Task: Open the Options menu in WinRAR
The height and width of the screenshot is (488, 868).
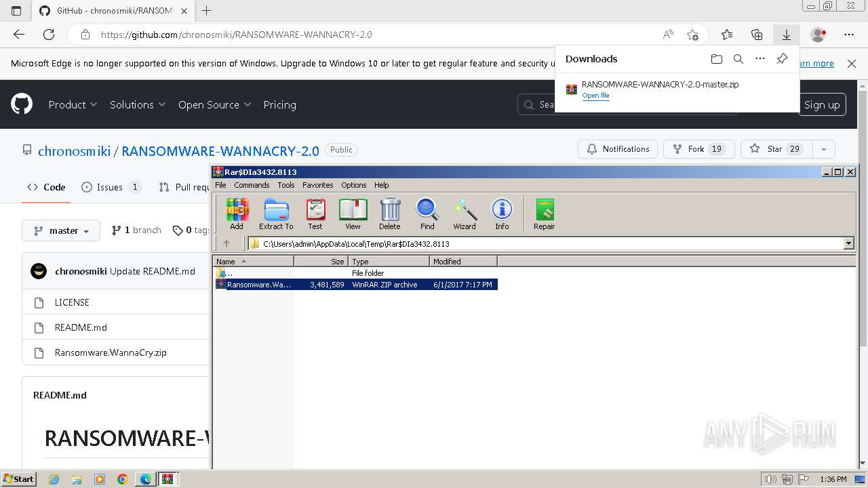Action: point(353,185)
